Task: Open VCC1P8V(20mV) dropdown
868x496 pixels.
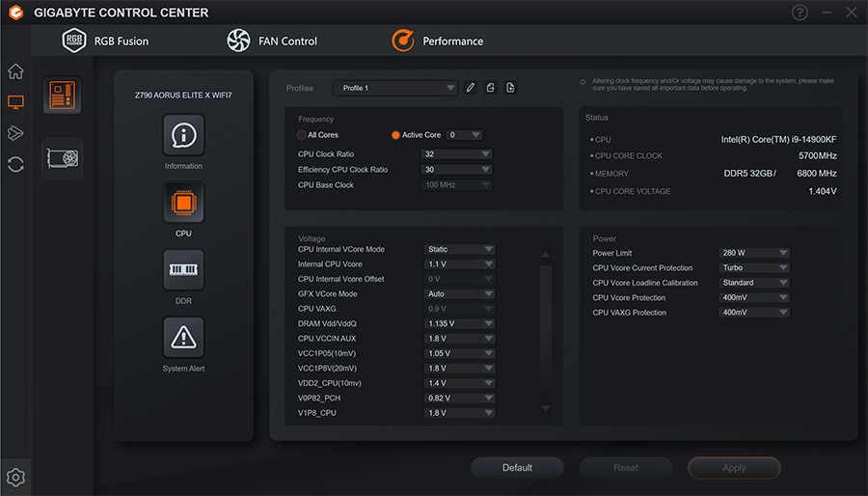Action: click(459, 369)
